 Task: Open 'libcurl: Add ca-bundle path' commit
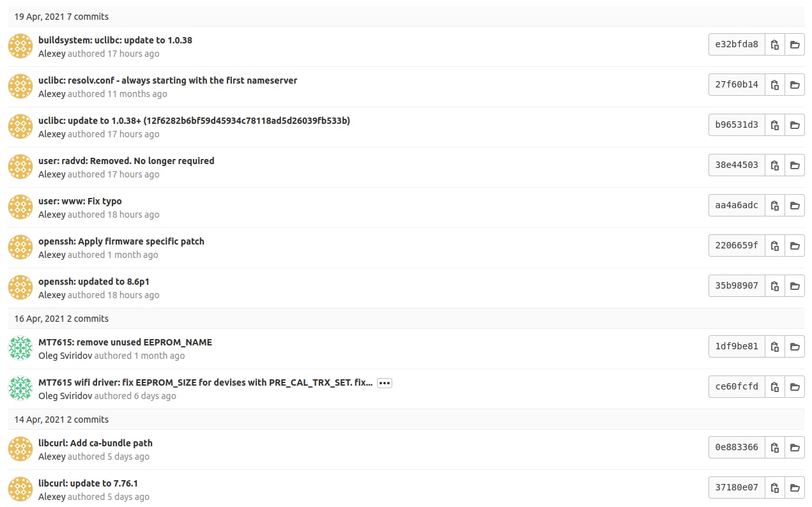(x=95, y=443)
